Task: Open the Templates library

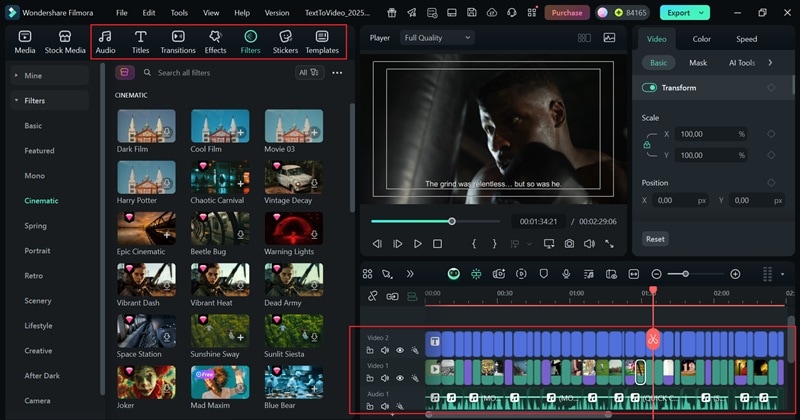Action: [322, 42]
